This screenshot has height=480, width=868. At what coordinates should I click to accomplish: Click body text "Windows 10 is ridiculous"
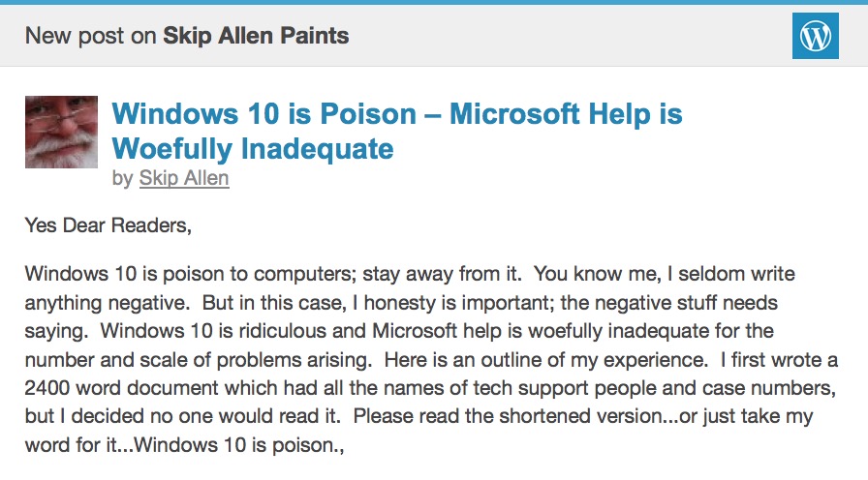tap(213, 331)
